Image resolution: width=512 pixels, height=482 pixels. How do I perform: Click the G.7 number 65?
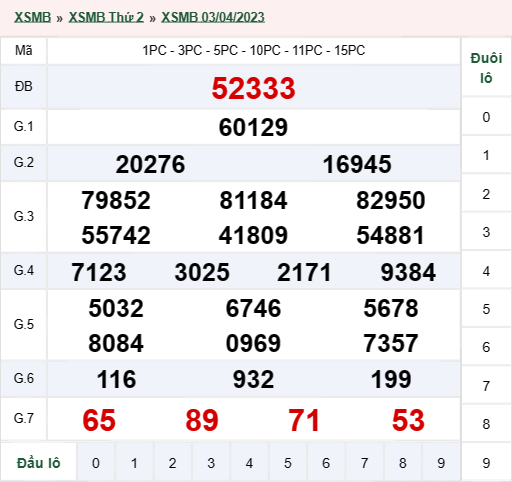[x=99, y=420]
